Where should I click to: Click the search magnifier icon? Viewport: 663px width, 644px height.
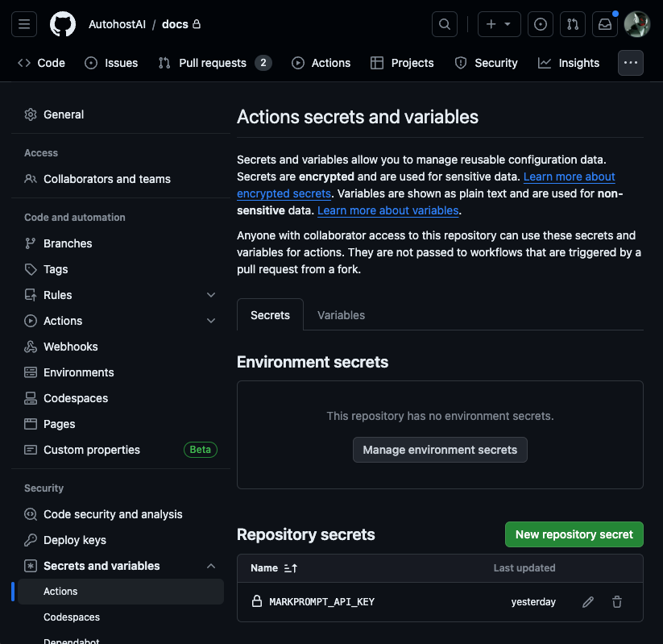(x=444, y=23)
